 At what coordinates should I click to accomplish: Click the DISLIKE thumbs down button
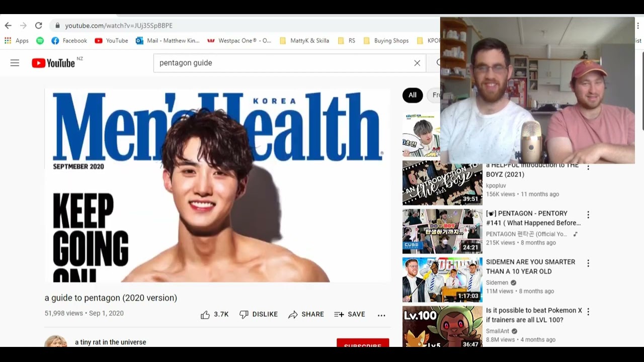pyautogui.click(x=259, y=314)
